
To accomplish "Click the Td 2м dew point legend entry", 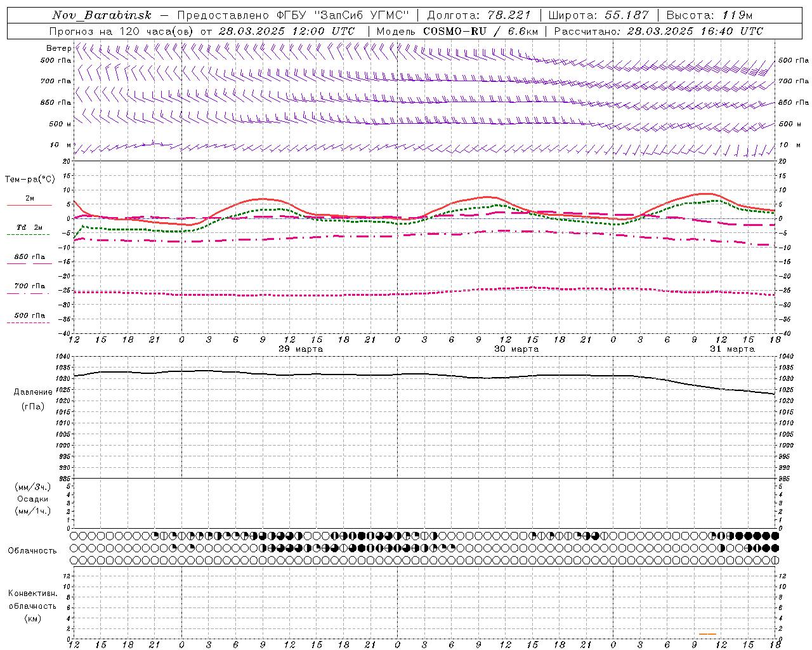I will (29, 227).
